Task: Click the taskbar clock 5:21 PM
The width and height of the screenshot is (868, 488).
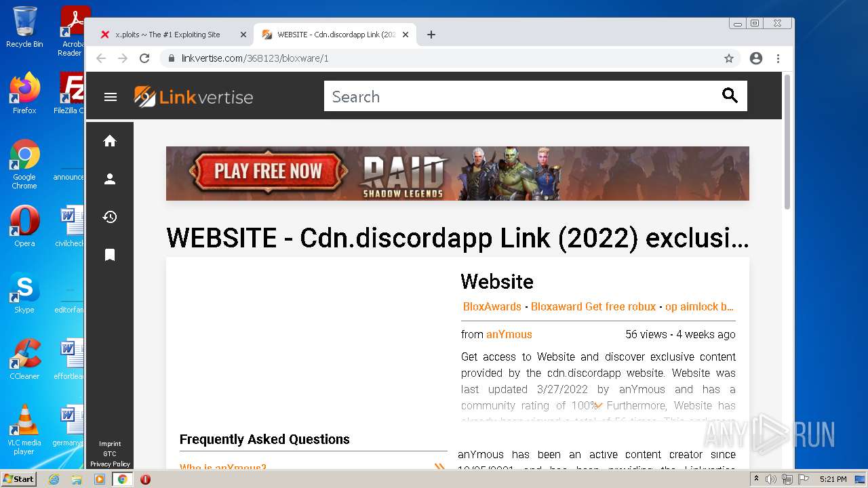Action: [x=833, y=479]
